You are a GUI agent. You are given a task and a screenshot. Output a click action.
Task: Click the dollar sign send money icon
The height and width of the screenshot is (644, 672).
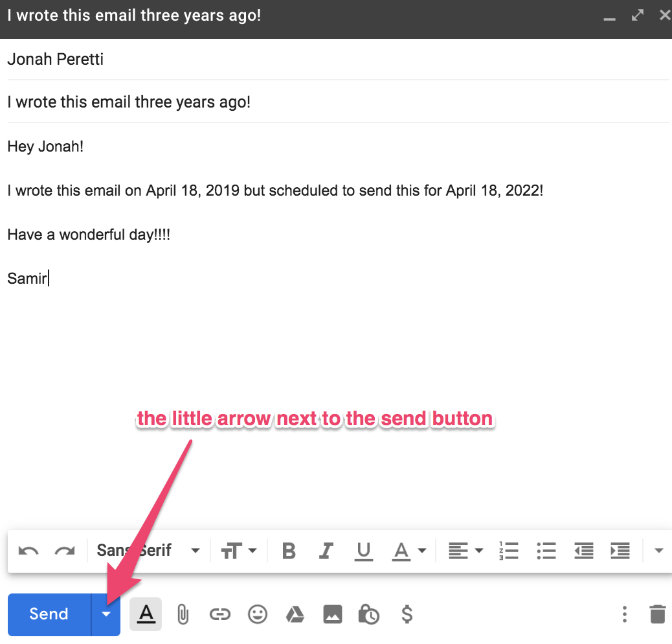pos(407,614)
